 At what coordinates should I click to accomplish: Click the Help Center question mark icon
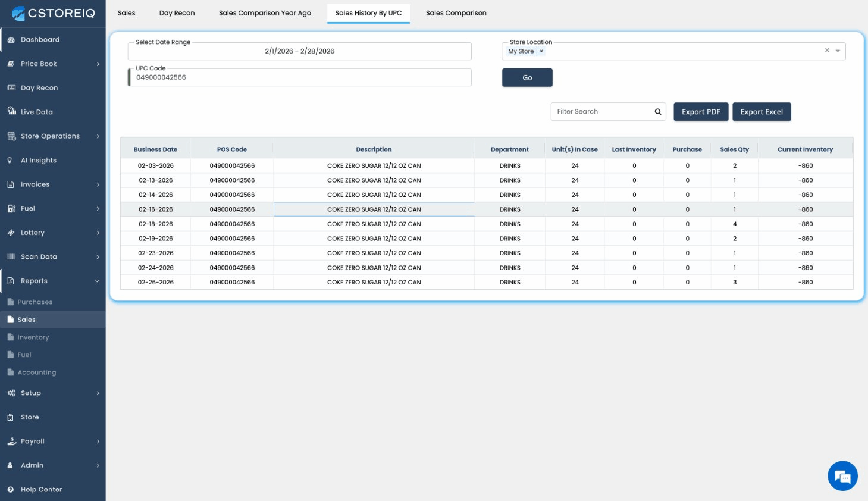(x=11, y=489)
